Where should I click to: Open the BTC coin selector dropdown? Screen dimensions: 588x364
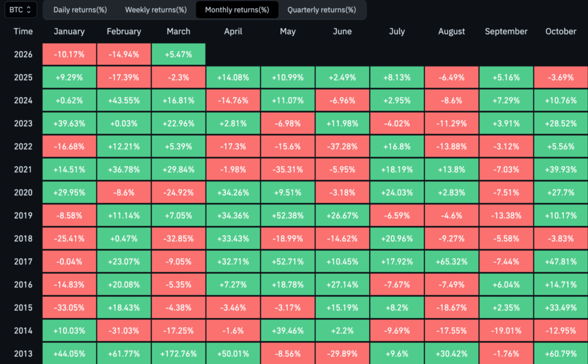point(22,10)
